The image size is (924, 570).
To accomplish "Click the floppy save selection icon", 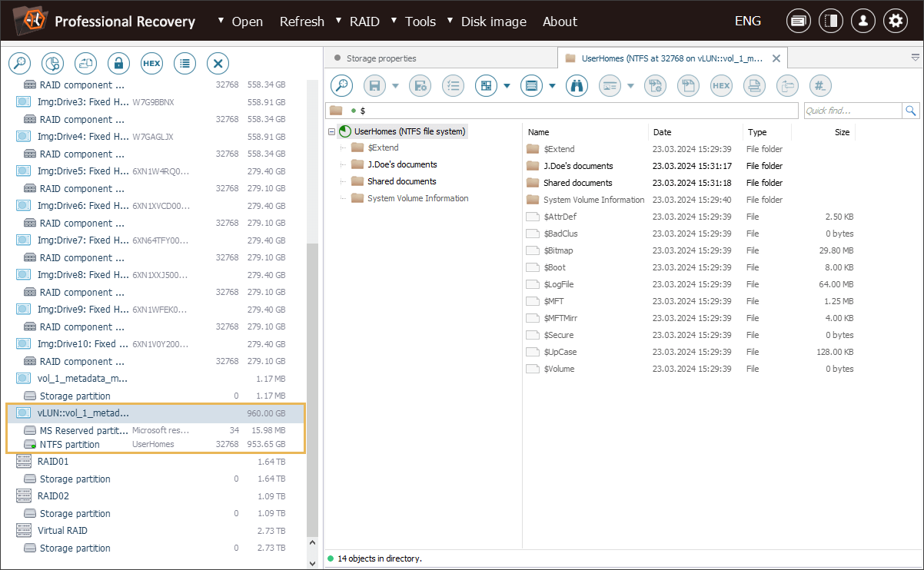I will point(374,85).
